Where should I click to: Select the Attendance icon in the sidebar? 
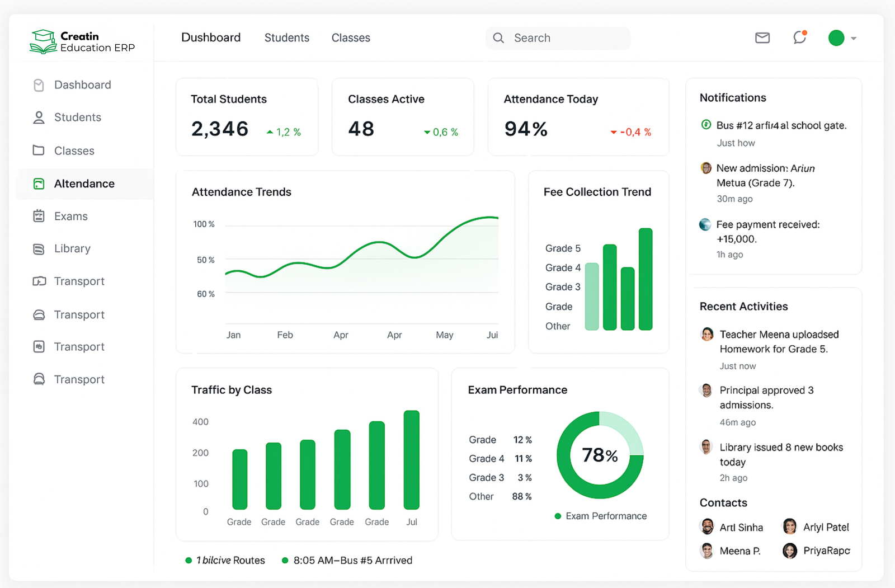tap(39, 184)
